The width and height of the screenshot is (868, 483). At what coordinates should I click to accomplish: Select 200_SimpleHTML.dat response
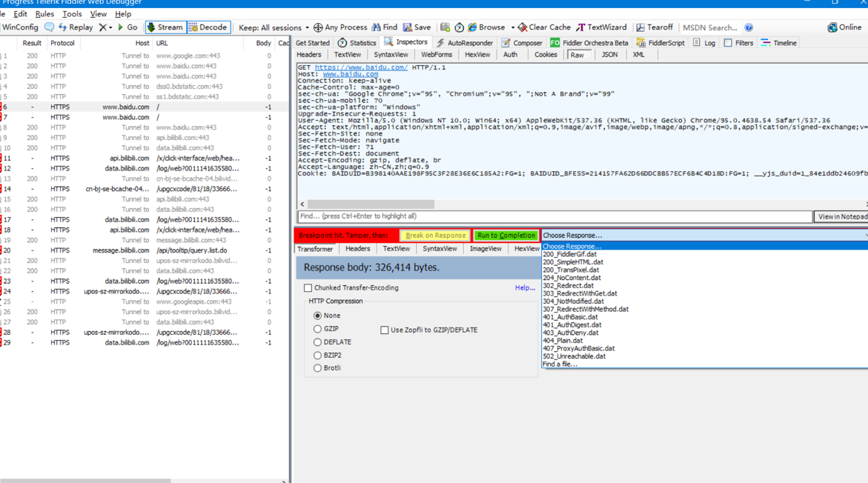(573, 262)
